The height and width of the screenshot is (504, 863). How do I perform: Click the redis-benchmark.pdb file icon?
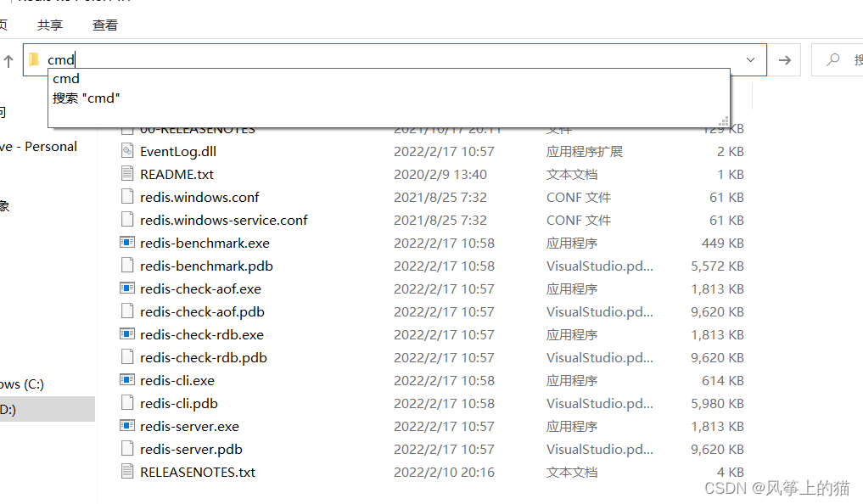tap(127, 266)
